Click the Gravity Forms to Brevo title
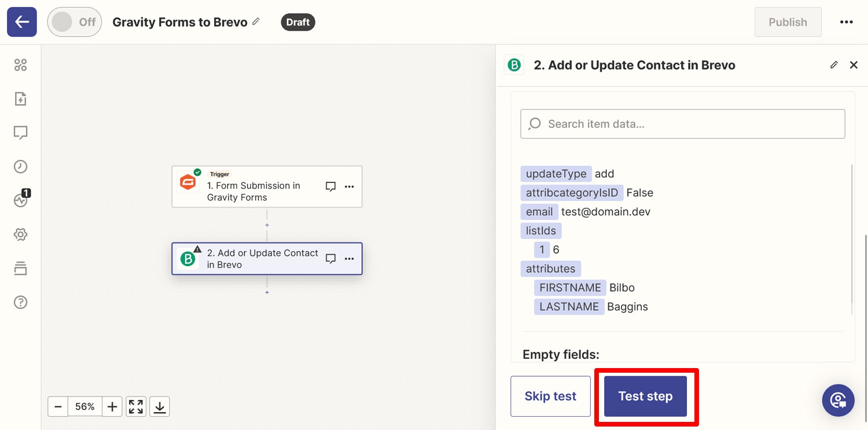Image resolution: width=868 pixels, height=430 pixels. click(x=180, y=22)
